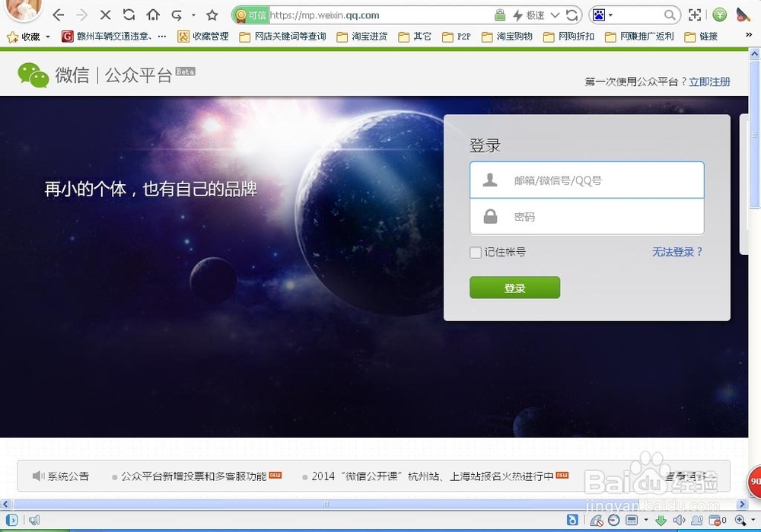Bookmark this page with the star icon

pos(212,15)
